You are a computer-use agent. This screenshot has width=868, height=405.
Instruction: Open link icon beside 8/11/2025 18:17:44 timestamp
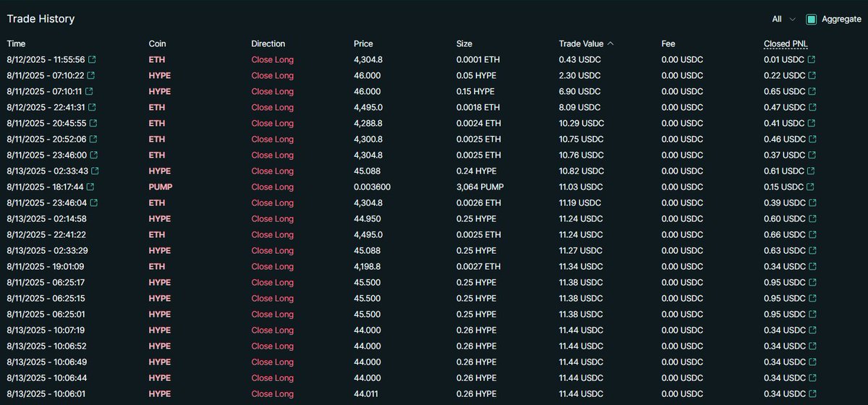pyautogui.click(x=91, y=187)
